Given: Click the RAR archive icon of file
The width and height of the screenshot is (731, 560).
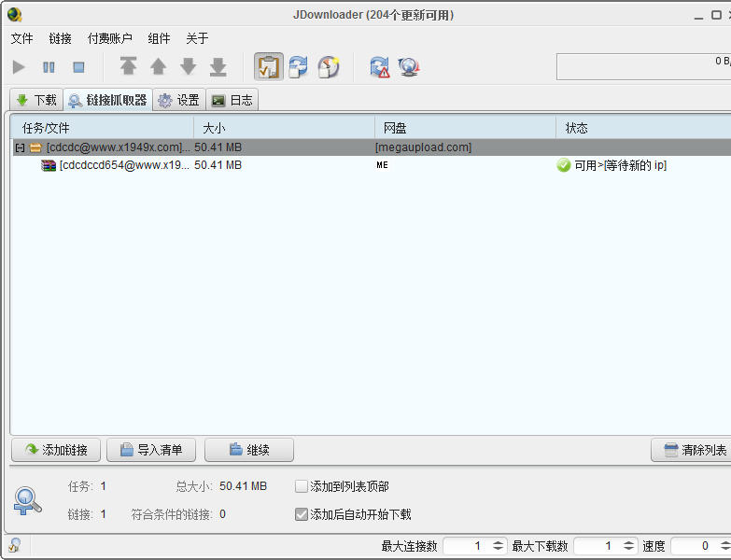Looking at the screenshot, I should pyautogui.click(x=48, y=165).
